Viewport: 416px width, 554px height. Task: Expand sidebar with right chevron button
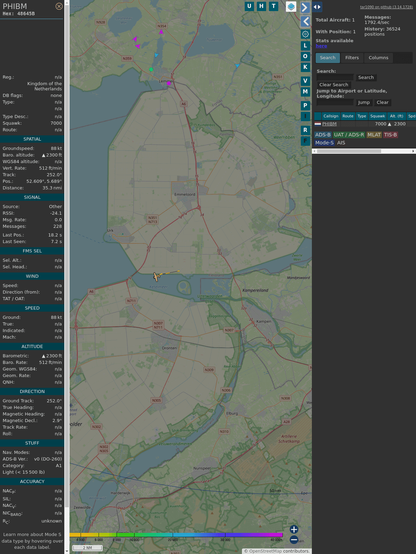305,7
